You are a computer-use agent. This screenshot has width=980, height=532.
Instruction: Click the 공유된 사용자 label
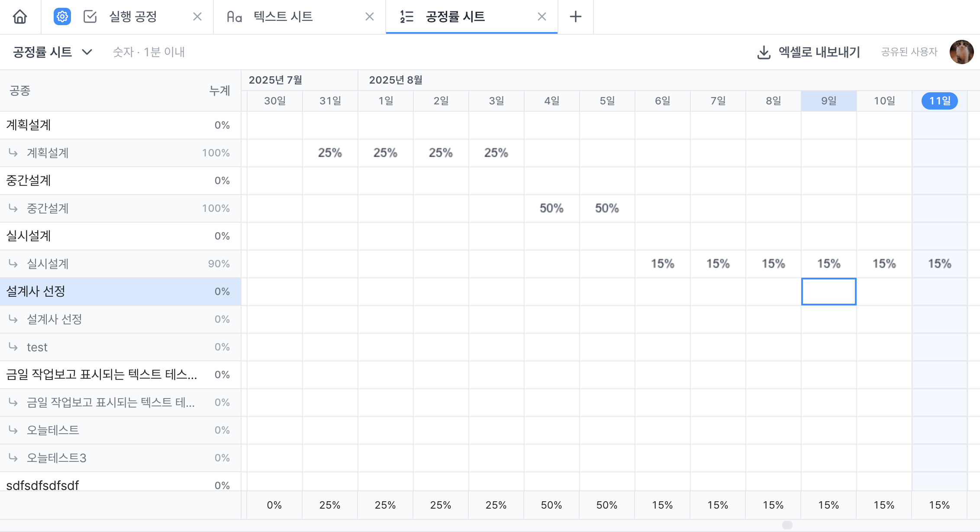click(909, 52)
